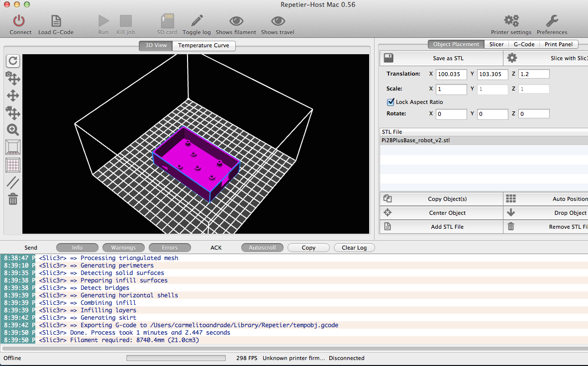Click the Rotate Y field
The image size is (588, 366).
[x=492, y=113]
